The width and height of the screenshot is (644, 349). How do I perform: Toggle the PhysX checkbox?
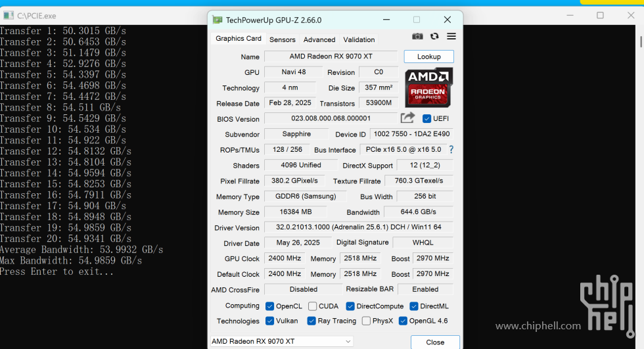(367, 321)
